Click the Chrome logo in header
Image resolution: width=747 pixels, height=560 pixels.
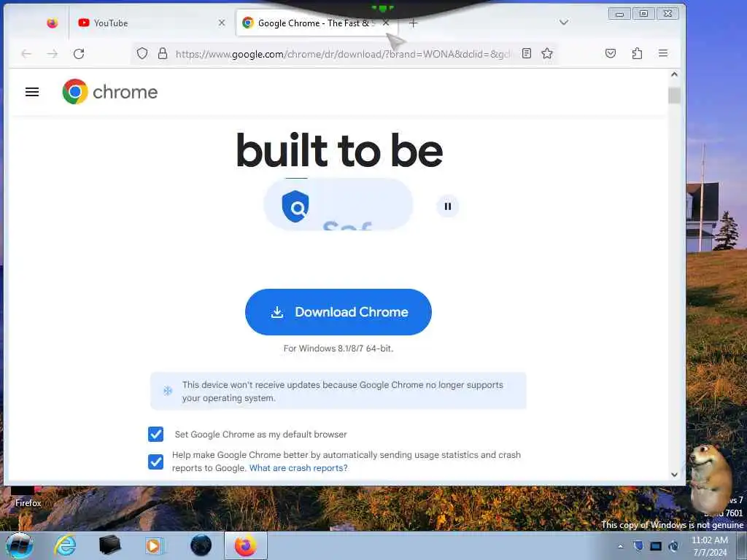click(x=110, y=91)
